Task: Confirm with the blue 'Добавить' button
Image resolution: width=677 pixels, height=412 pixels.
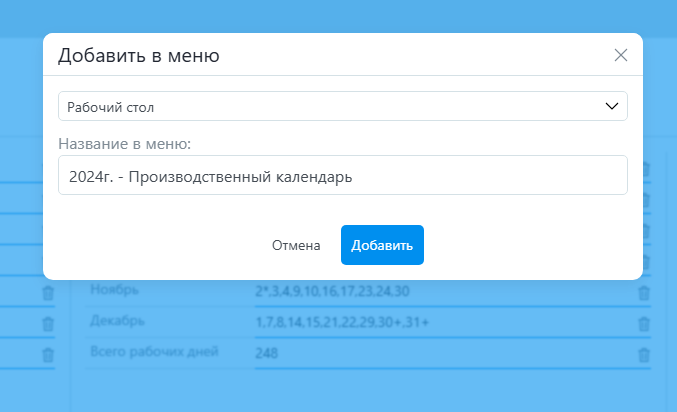Action: [x=382, y=245]
